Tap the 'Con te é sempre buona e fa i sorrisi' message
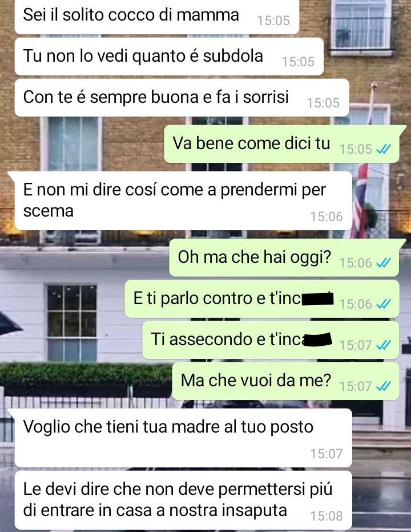411x532 pixels. [182, 98]
